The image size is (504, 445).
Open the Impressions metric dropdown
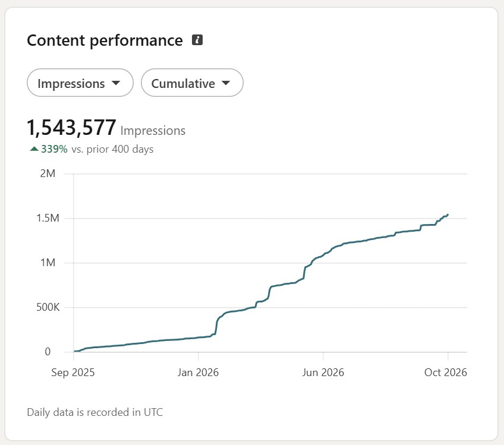point(80,83)
